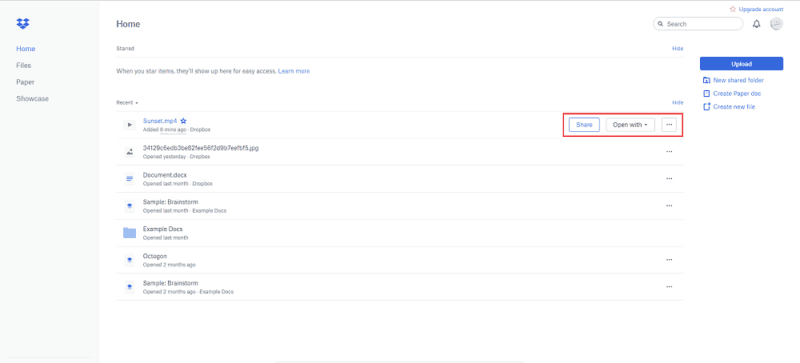
Task: Open more options for Octogon
Action: (669, 260)
